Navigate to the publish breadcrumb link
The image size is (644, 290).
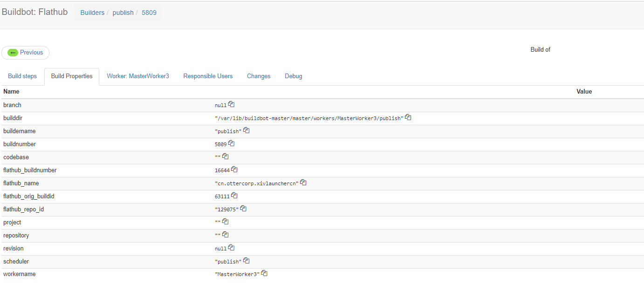[123, 12]
